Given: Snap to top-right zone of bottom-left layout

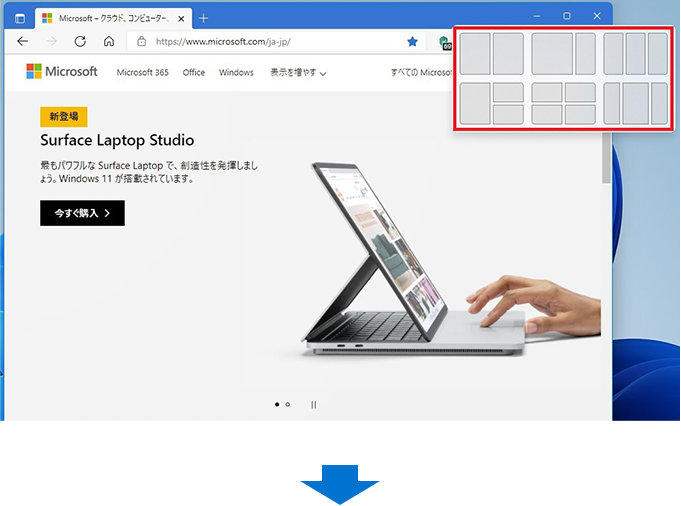Looking at the screenshot, I should tap(508, 92).
